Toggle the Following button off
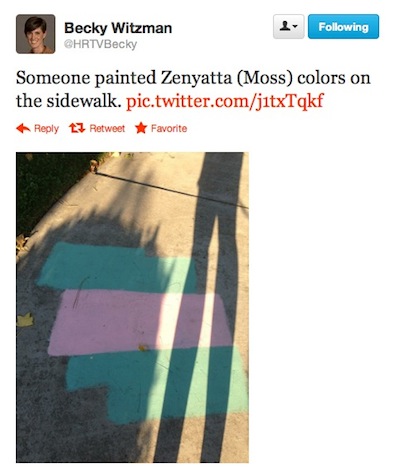The image size is (395, 474). (x=343, y=27)
